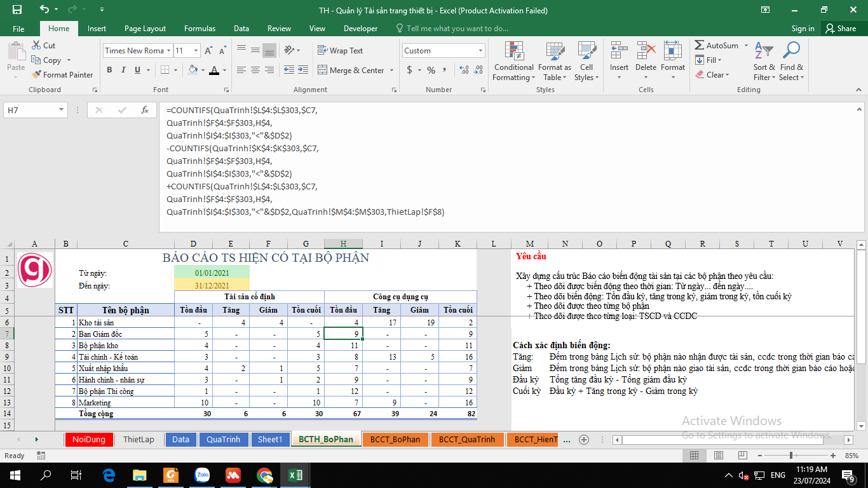Click the Comma Style icon

pyautogui.click(x=444, y=70)
